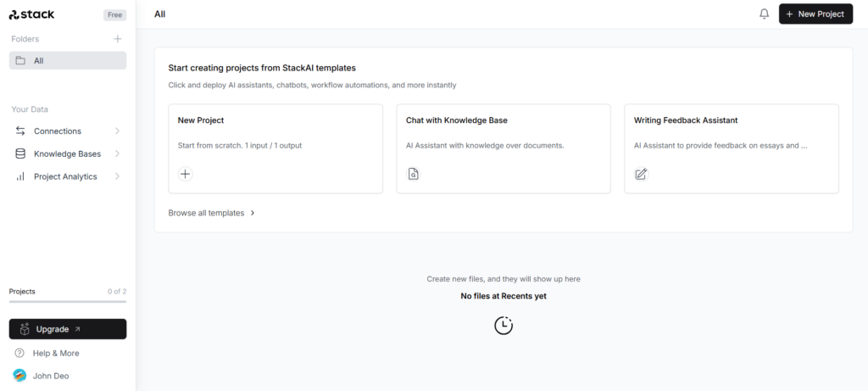Click the John Deo profile avatar
Viewport: 868px width, 391px height.
click(19, 375)
